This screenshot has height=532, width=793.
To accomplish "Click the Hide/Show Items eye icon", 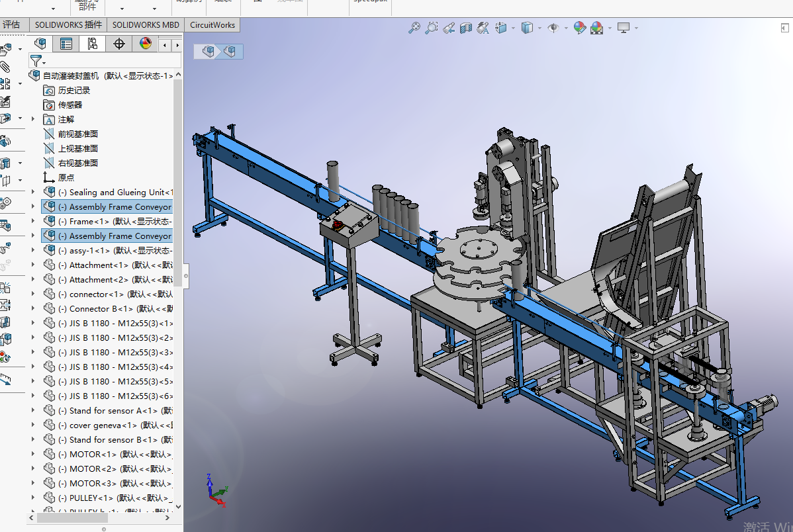I will point(553,28).
